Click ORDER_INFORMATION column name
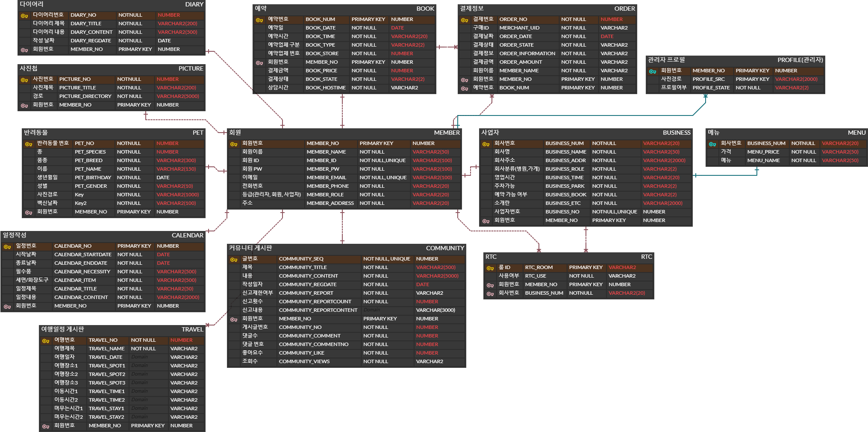 point(527,53)
